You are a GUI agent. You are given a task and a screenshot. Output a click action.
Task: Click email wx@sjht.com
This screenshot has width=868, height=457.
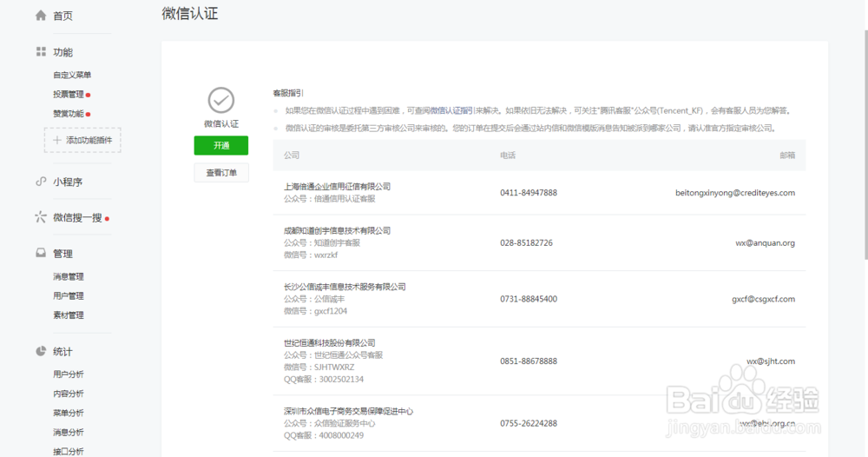[x=771, y=361]
